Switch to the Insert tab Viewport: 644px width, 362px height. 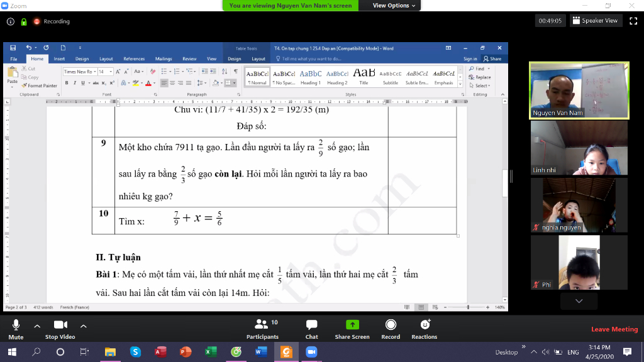coord(59,58)
